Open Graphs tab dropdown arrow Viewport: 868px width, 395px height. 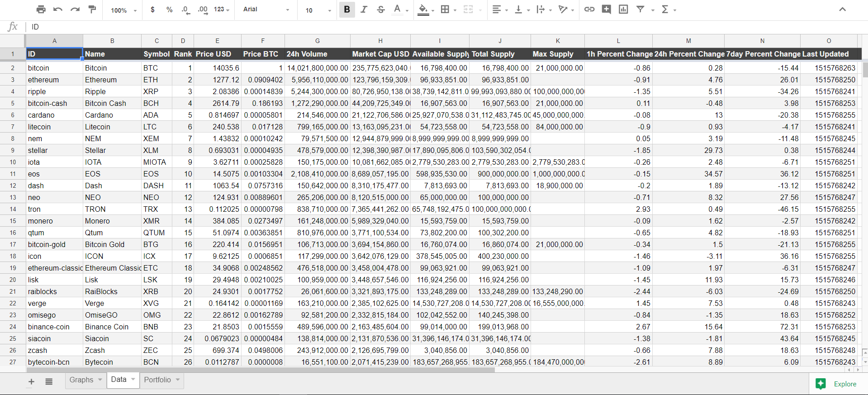coord(100,380)
